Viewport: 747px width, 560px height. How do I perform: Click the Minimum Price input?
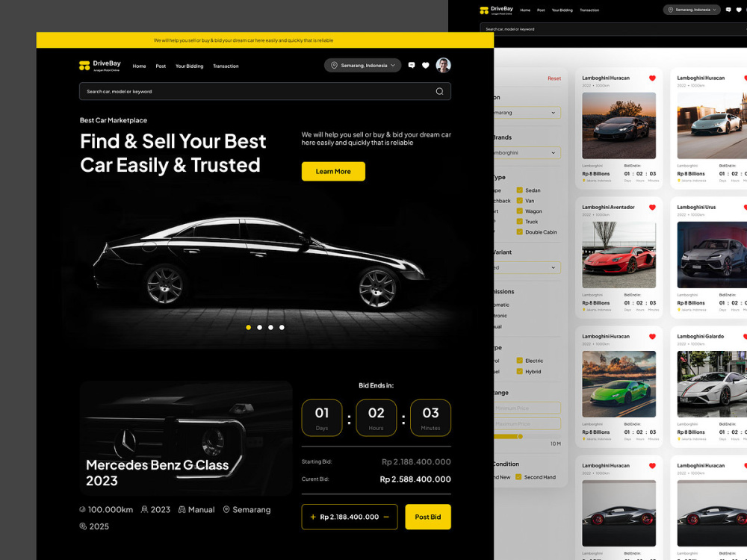[527, 408]
